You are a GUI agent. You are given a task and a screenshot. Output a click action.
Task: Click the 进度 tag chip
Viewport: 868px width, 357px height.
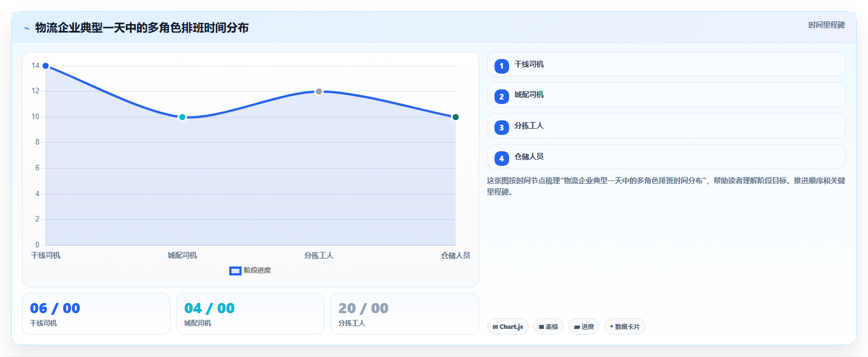coord(584,327)
